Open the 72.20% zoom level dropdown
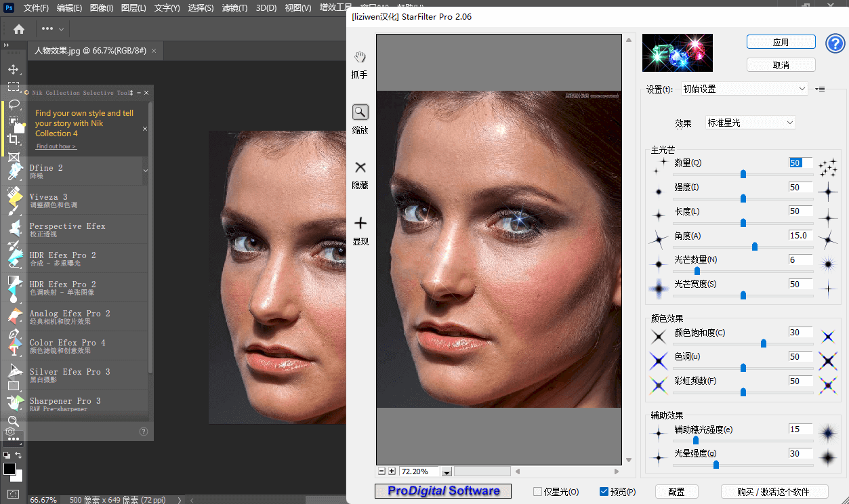 tap(446, 471)
